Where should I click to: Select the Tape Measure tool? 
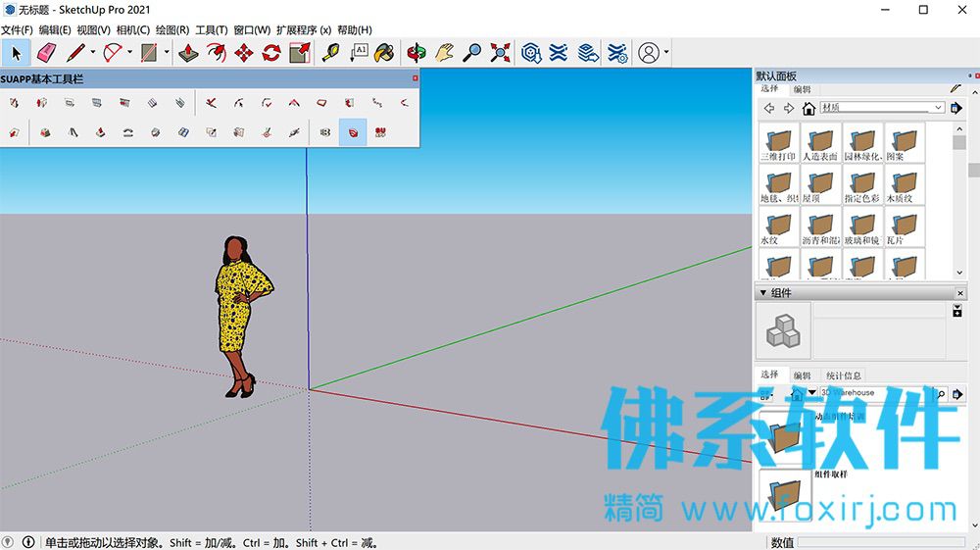click(330, 53)
